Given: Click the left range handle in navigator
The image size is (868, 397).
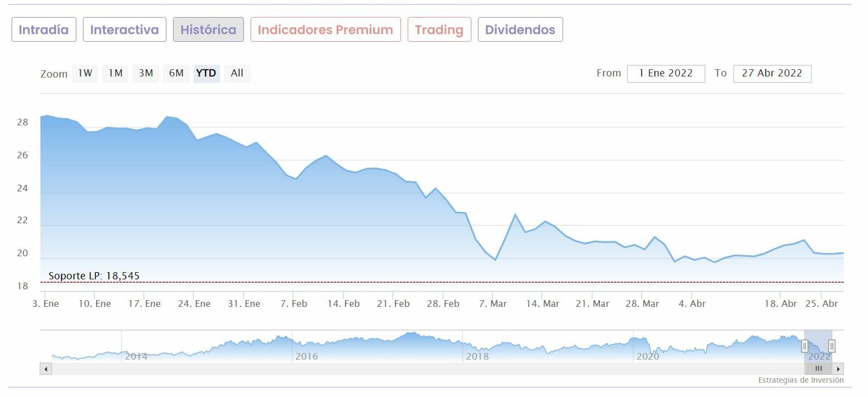Looking at the screenshot, I should (x=804, y=346).
